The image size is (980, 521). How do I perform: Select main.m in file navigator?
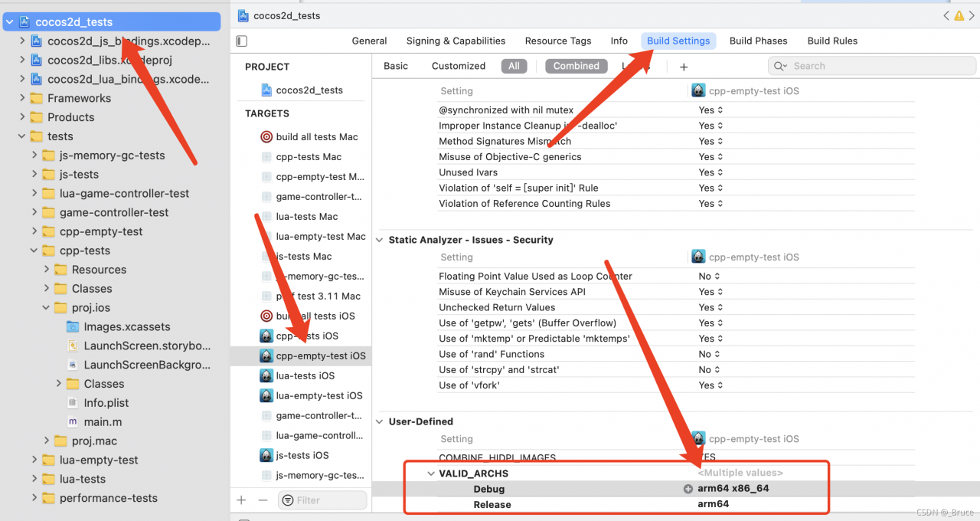tap(103, 422)
